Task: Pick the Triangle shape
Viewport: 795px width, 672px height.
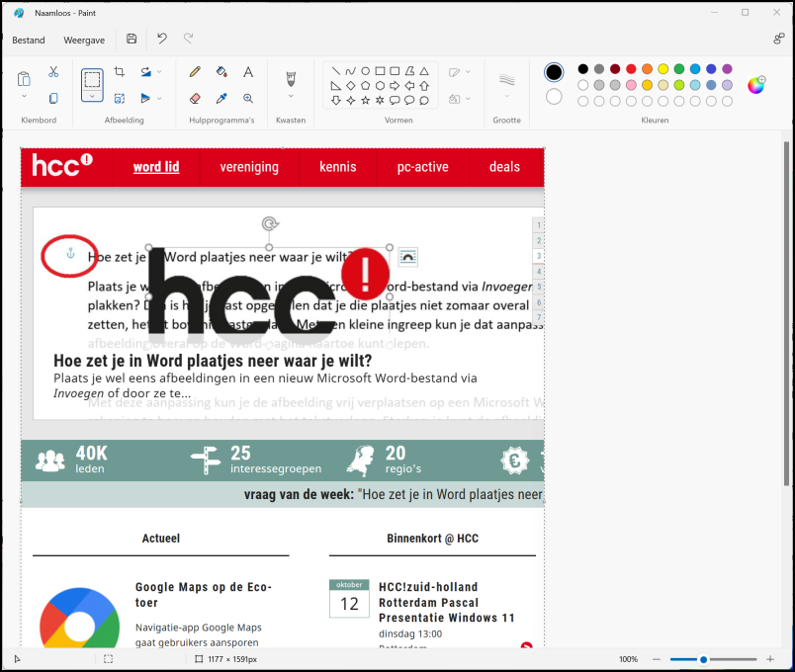Action: (x=424, y=71)
